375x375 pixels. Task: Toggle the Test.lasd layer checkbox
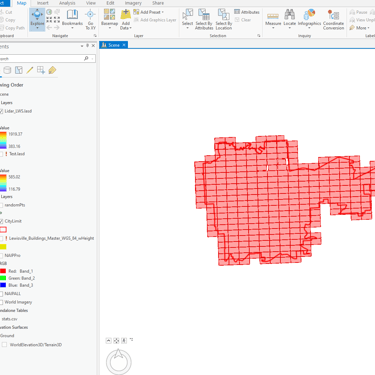[x=1, y=154]
